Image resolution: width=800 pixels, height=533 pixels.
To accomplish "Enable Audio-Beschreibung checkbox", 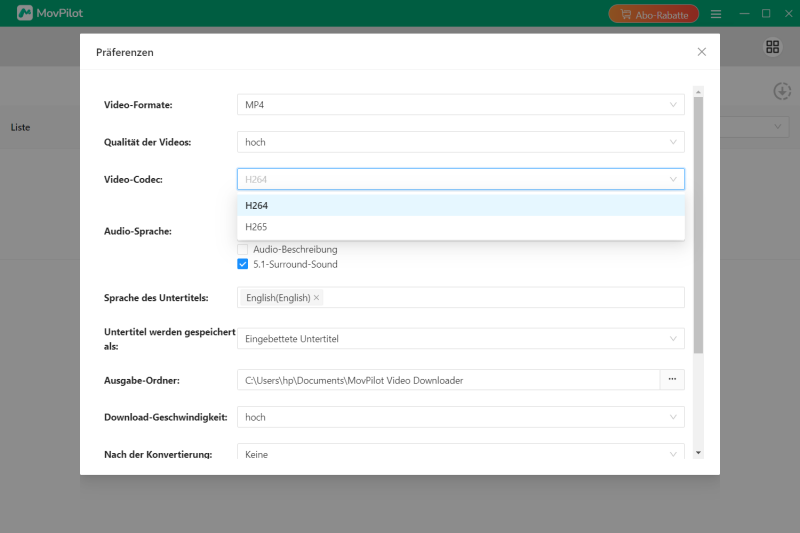I will [x=242, y=249].
